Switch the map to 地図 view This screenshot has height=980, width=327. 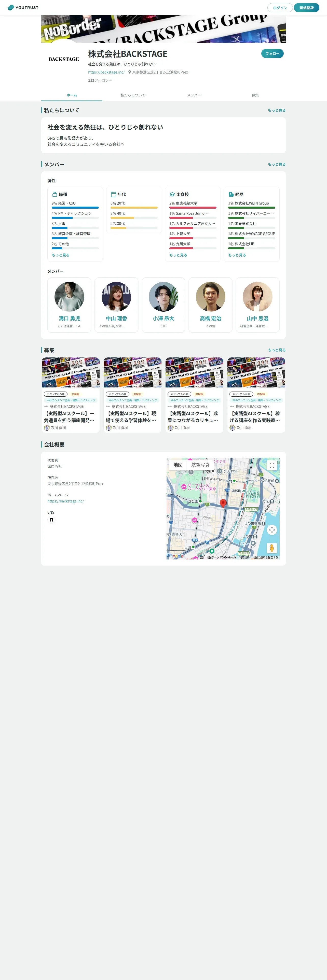tap(178, 465)
